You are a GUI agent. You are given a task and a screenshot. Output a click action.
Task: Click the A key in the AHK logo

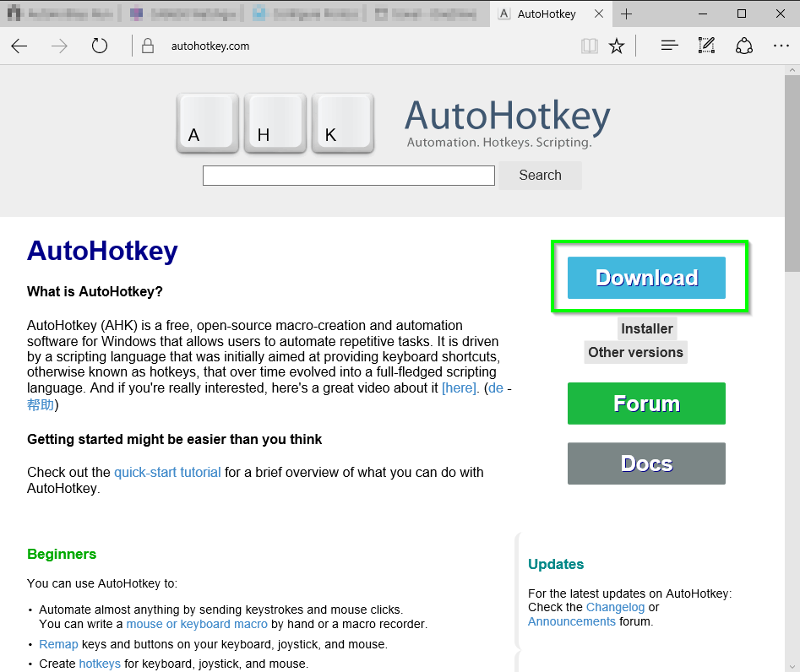(x=208, y=123)
